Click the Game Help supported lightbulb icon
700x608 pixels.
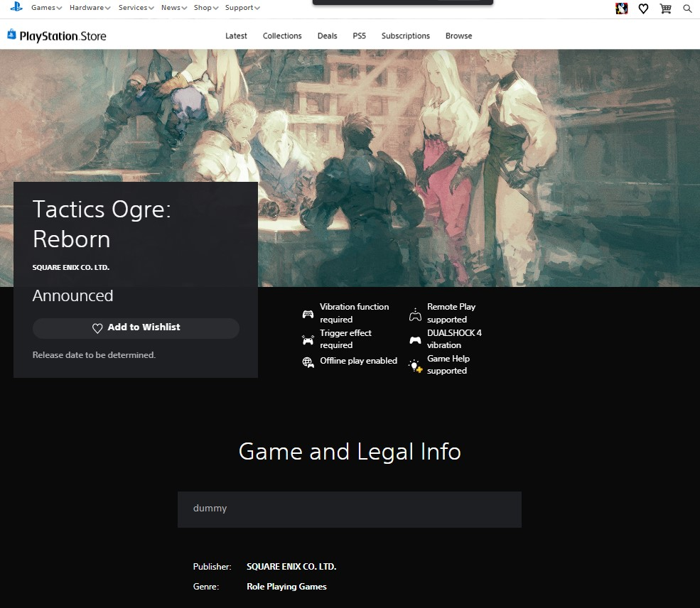coord(415,364)
